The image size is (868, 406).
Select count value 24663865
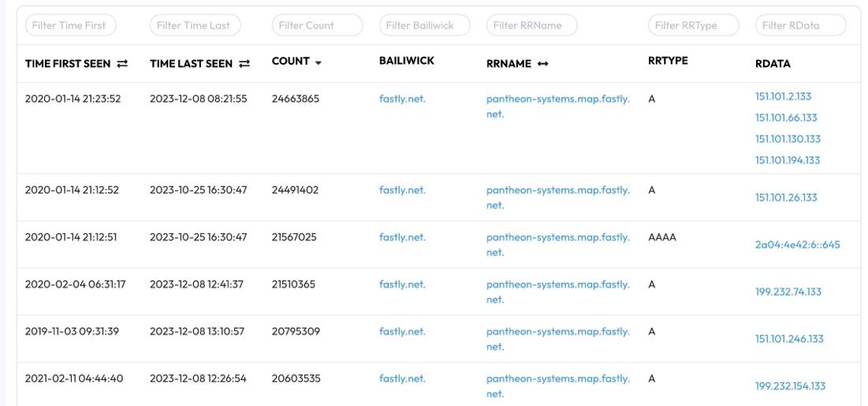[296, 99]
